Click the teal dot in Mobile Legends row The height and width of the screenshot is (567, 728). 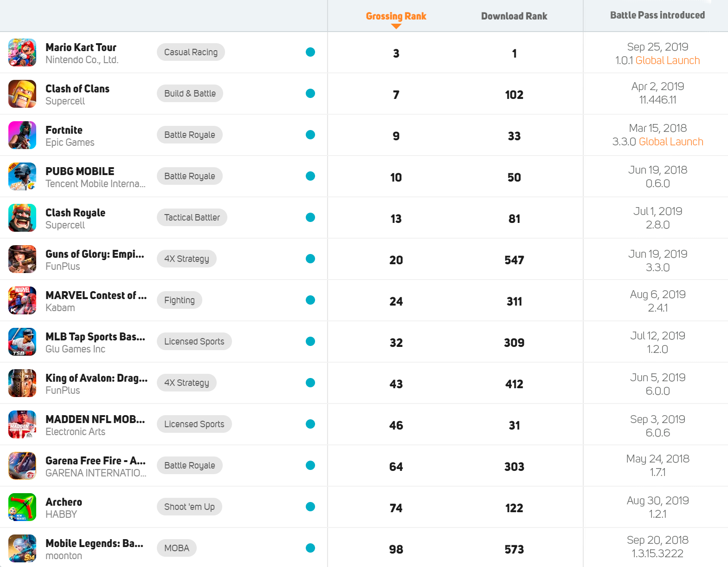pos(310,548)
